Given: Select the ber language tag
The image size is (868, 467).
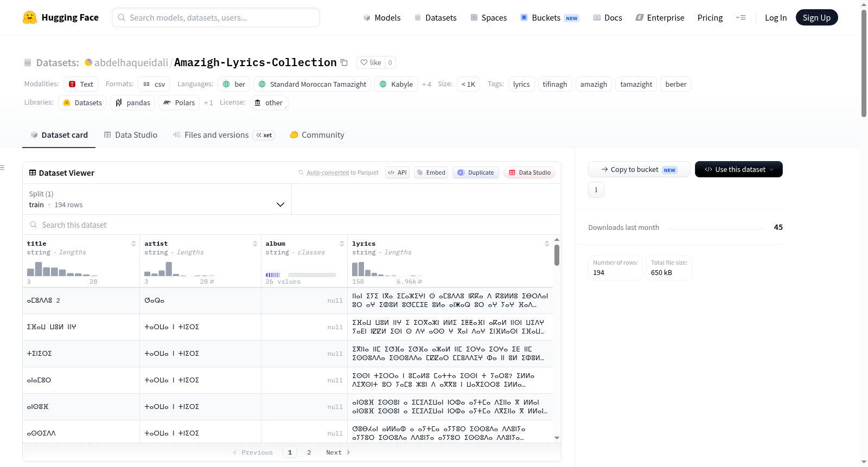Looking at the screenshot, I should [x=234, y=84].
